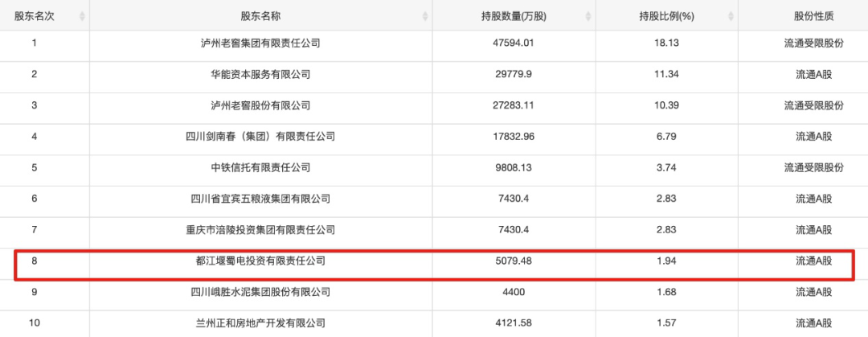Select 四川省宜宾五粮液集团有限公司
This screenshot has height=337, width=868.
click(260, 199)
